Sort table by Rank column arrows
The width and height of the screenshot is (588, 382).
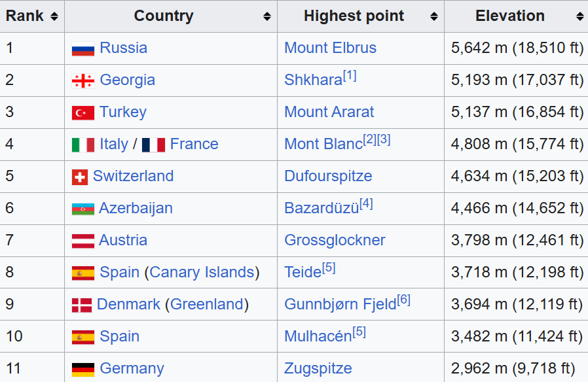click(x=54, y=16)
